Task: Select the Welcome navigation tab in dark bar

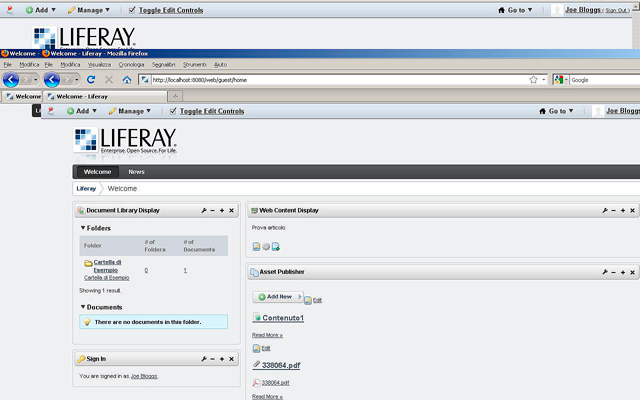Action: [x=98, y=172]
